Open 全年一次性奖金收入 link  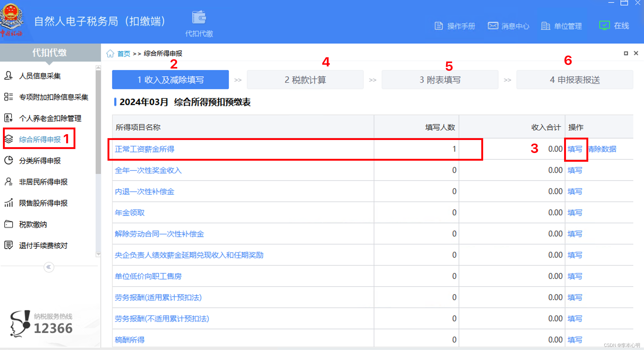pos(148,170)
